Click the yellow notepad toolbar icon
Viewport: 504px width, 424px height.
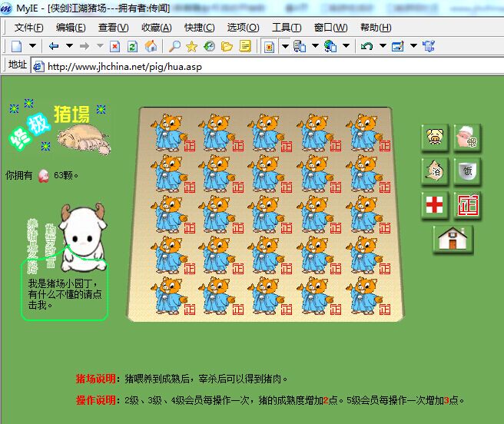[245, 46]
